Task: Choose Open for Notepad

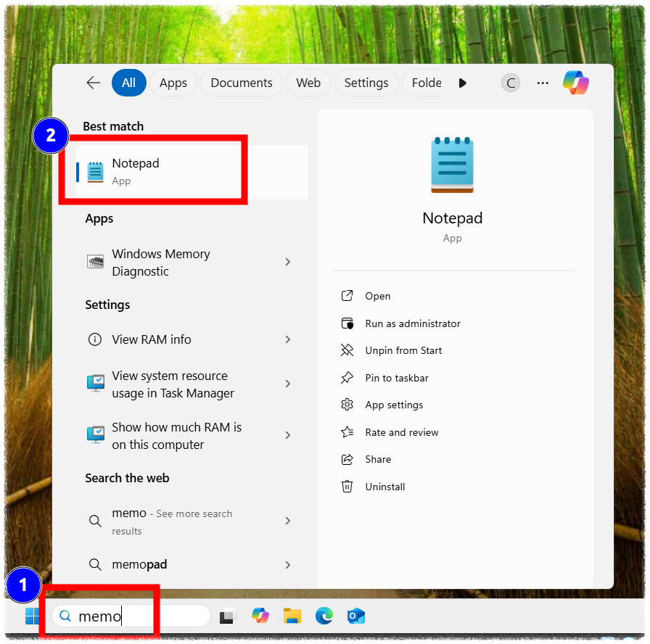Action: click(452, 297)
